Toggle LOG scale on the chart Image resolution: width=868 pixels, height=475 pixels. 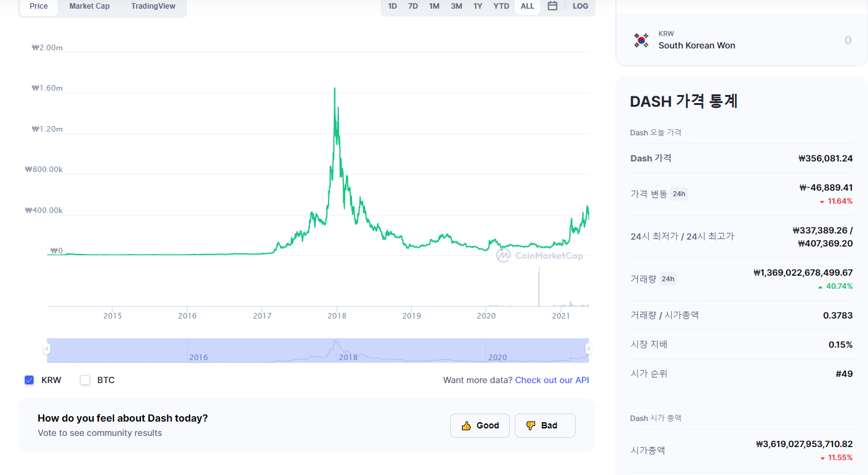581,6
